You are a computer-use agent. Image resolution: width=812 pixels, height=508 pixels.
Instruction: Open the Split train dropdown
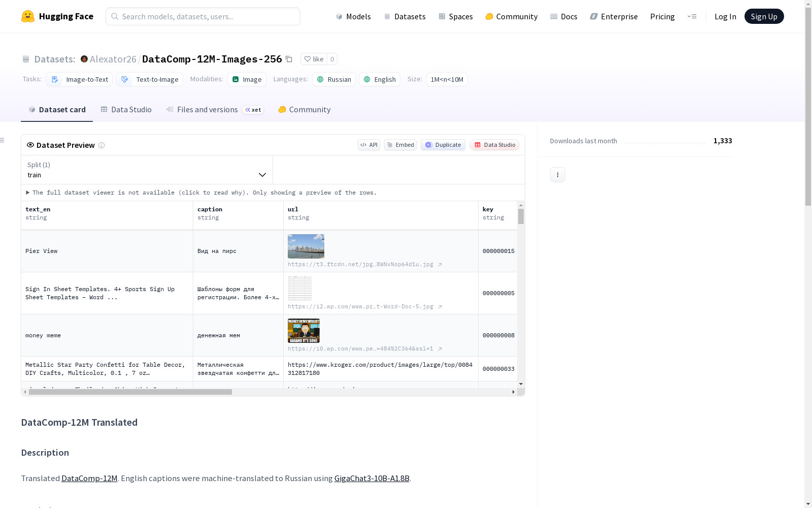[147, 170]
